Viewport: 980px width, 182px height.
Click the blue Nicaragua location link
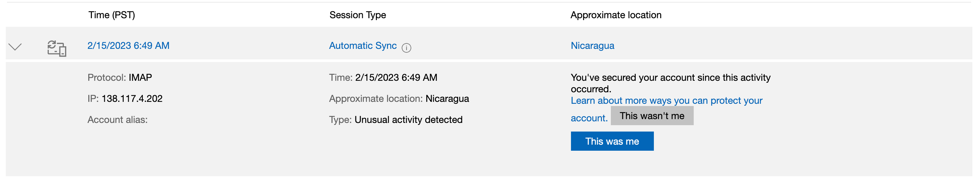(x=592, y=46)
